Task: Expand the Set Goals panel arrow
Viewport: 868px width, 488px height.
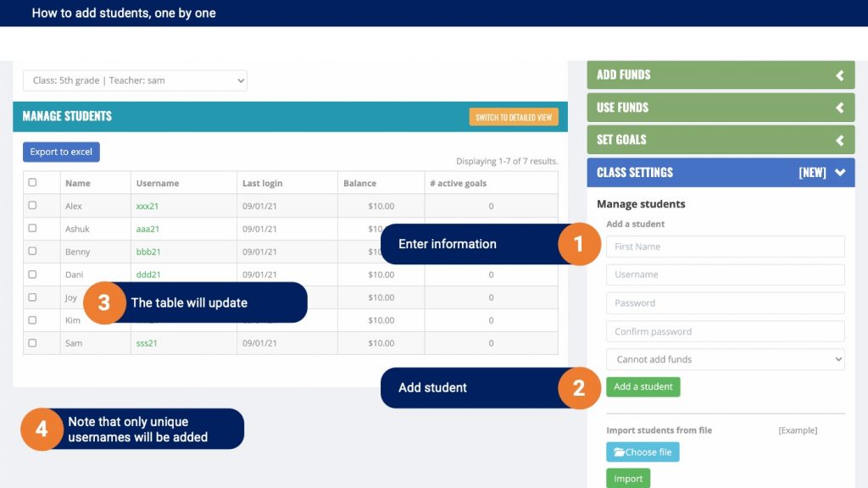Action: (x=840, y=140)
